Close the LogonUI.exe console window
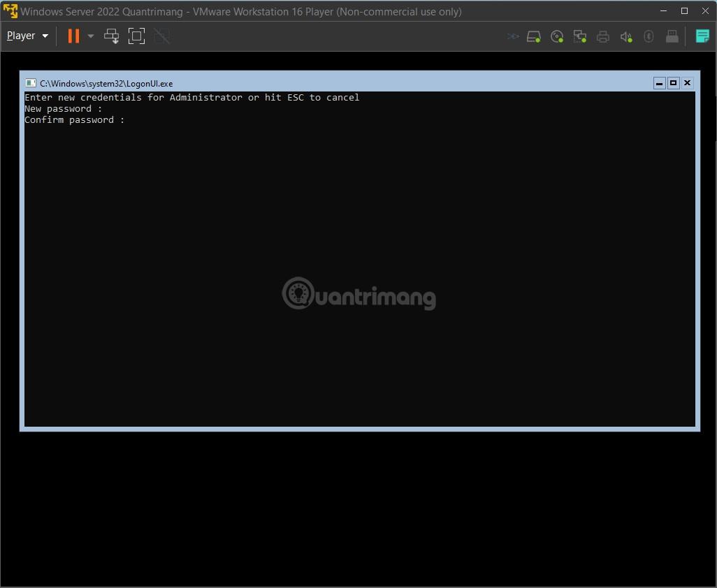Viewport: 717px width, 588px height. [x=687, y=82]
